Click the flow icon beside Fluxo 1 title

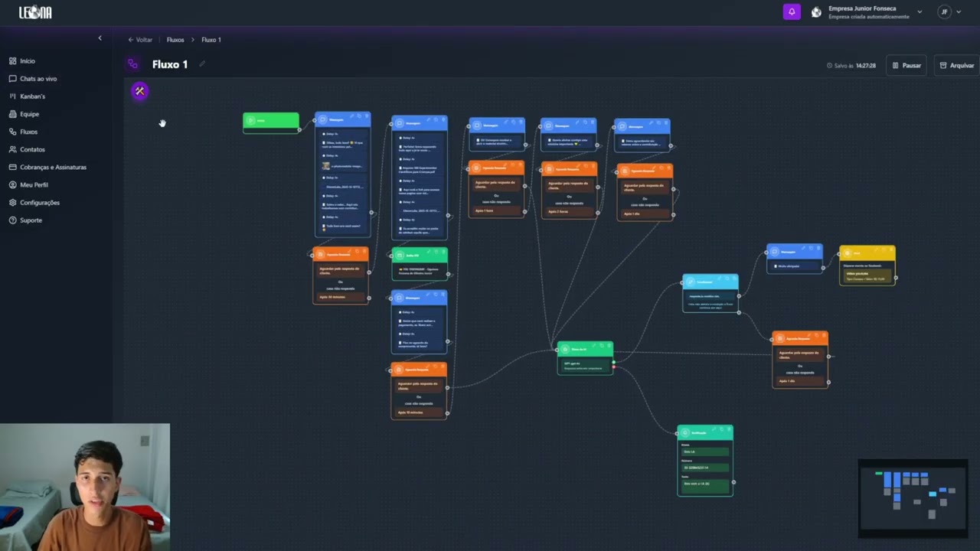pyautogui.click(x=133, y=64)
